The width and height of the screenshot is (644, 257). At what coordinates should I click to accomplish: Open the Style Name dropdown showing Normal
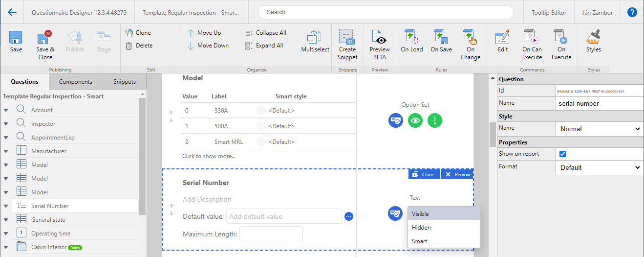[x=599, y=129]
